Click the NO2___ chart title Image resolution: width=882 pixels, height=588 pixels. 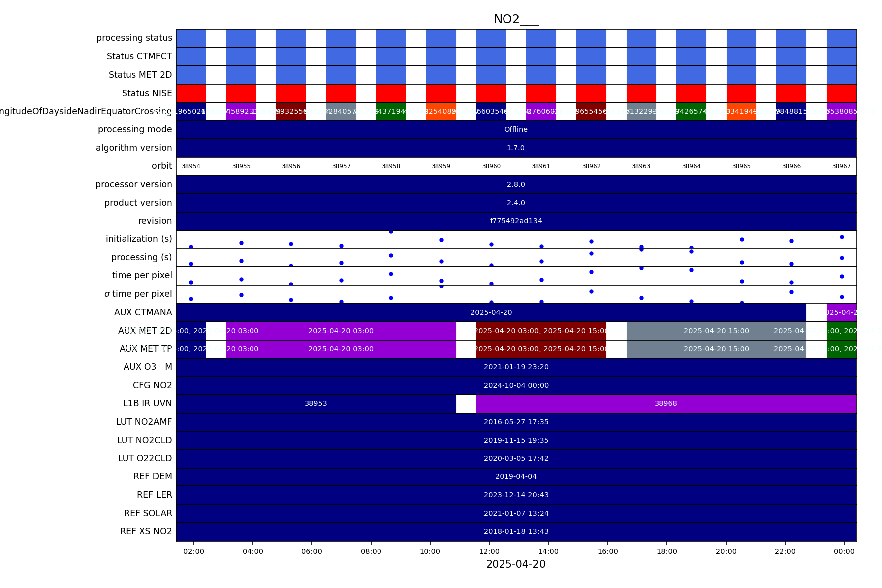click(x=515, y=19)
